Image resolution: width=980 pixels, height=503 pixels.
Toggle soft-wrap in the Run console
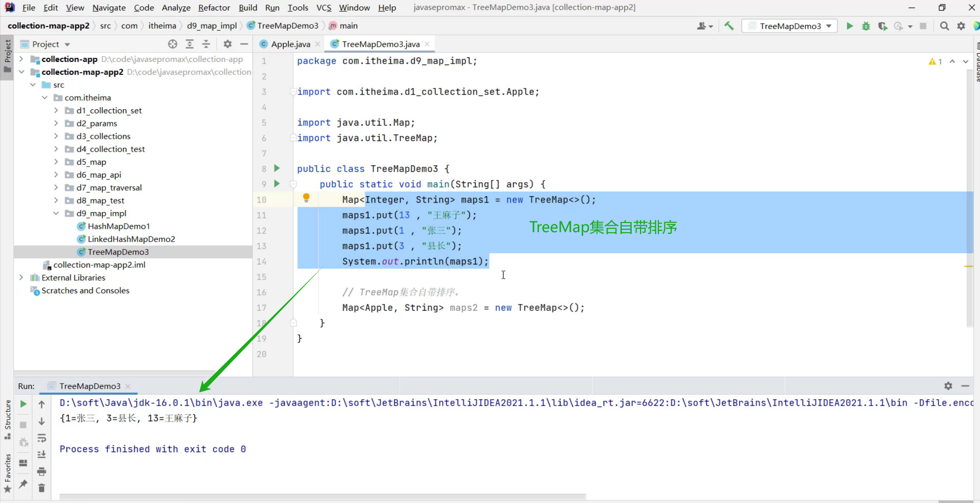pos(41,438)
